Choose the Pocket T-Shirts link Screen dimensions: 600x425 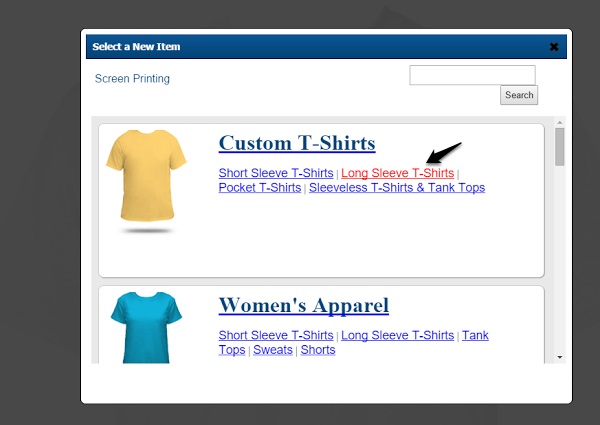[x=260, y=187]
